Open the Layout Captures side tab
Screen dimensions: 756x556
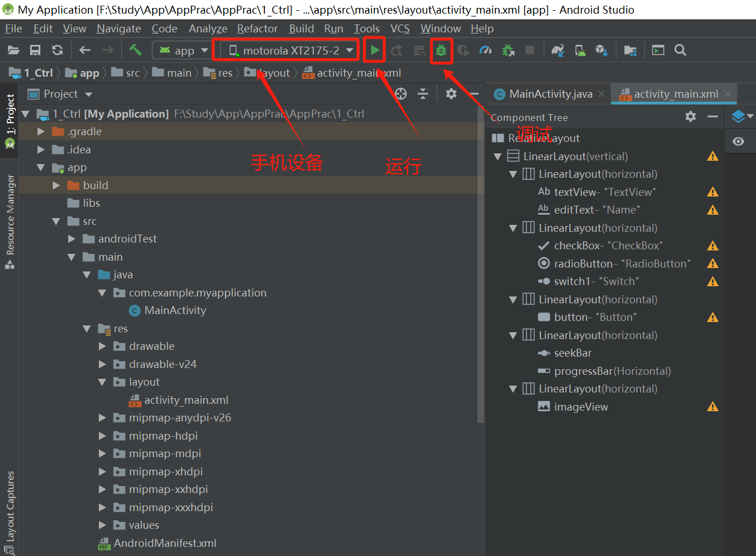pyautogui.click(x=10, y=512)
